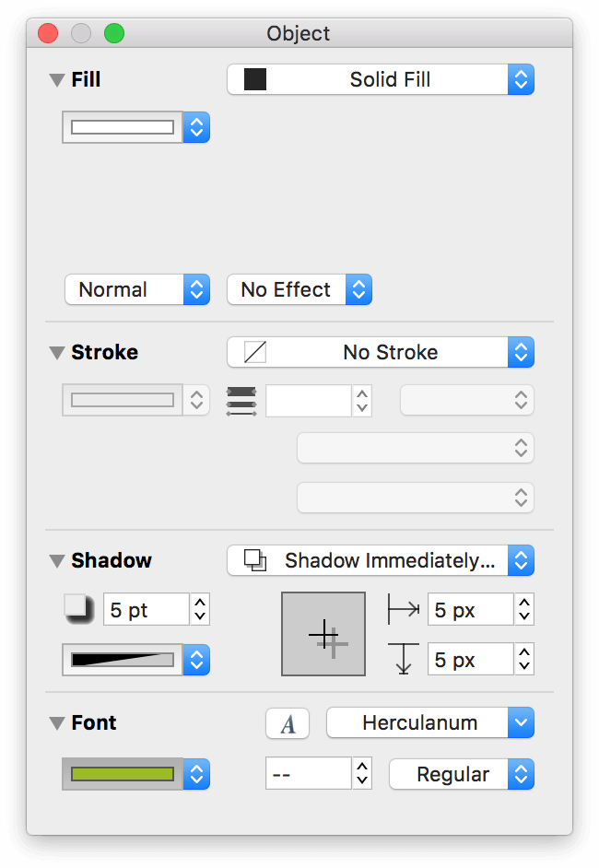Click the No Stroke slash icon
Screen dimensions: 599x868
[255, 352]
